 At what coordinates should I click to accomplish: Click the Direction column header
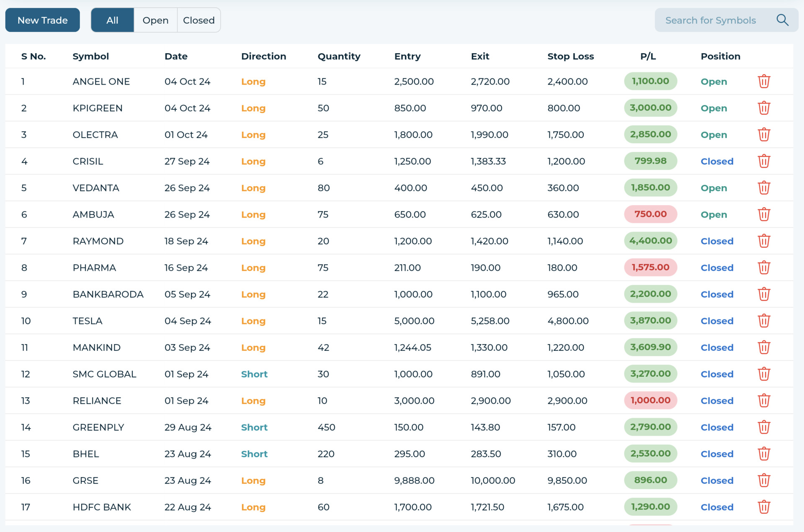click(x=264, y=56)
